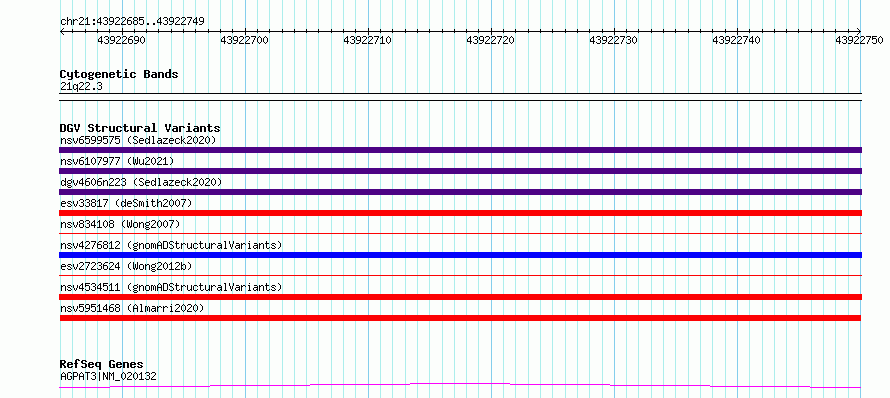
Task: Click the left arrowhead of the ruler
Action: (62, 31)
